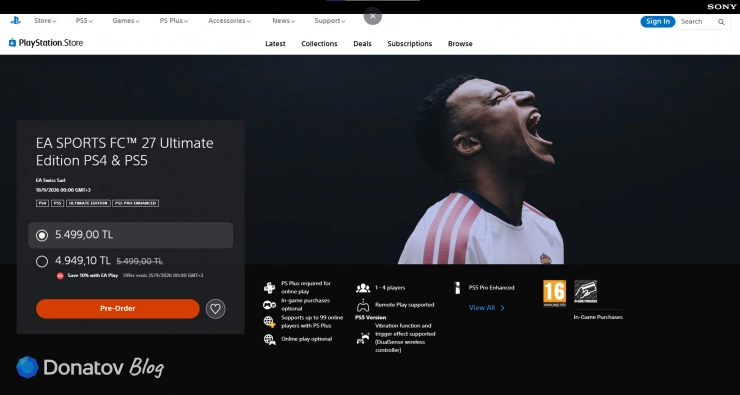Click the Offer ends date text
The height and width of the screenshot is (395, 740).
[x=163, y=275]
